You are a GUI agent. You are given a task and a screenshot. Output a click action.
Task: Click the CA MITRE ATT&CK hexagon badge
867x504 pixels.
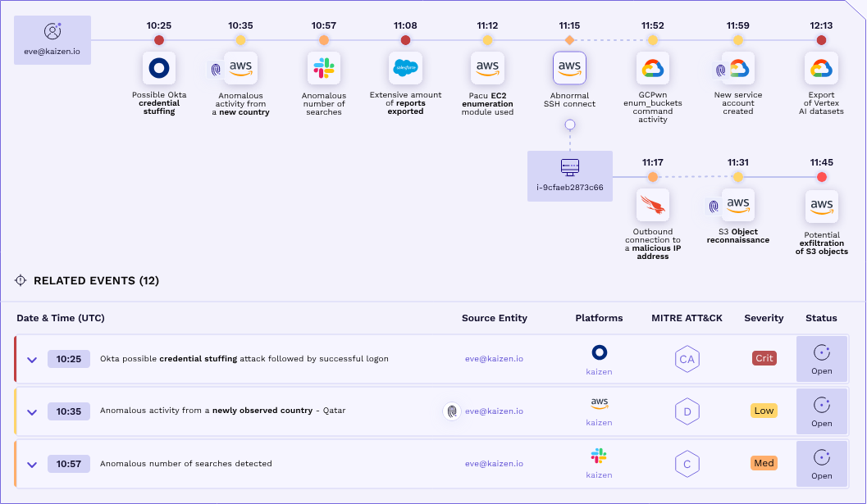coord(687,358)
